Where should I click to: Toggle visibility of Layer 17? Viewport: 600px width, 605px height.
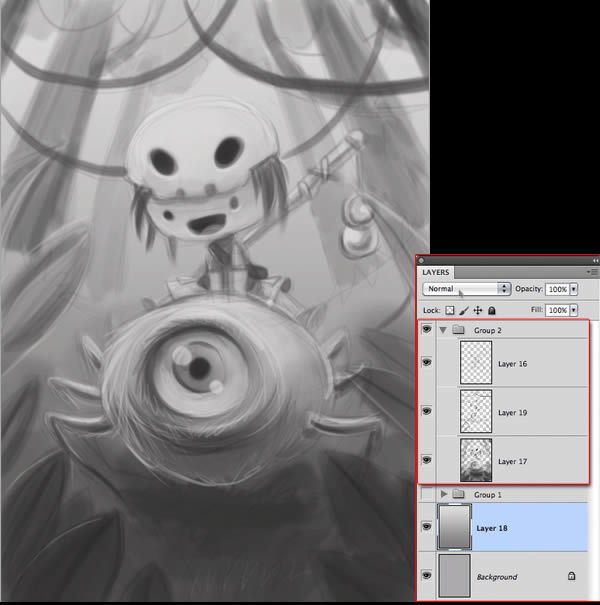(x=426, y=460)
